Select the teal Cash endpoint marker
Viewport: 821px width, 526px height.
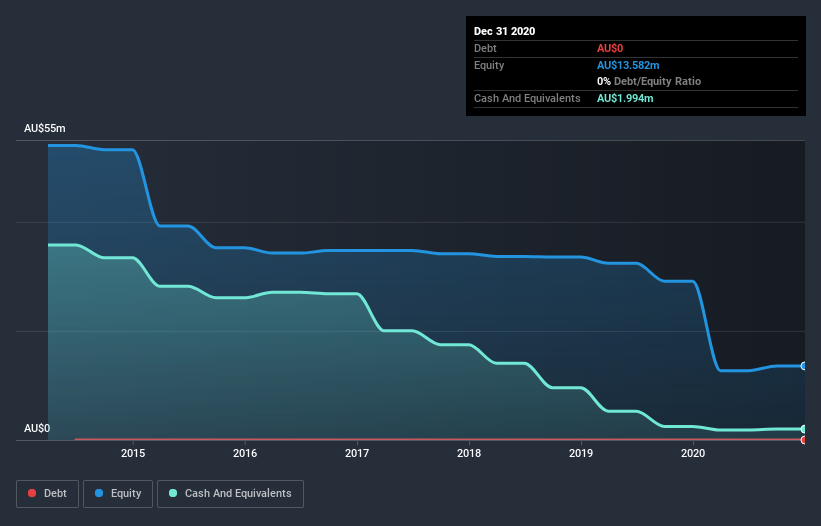(x=804, y=429)
